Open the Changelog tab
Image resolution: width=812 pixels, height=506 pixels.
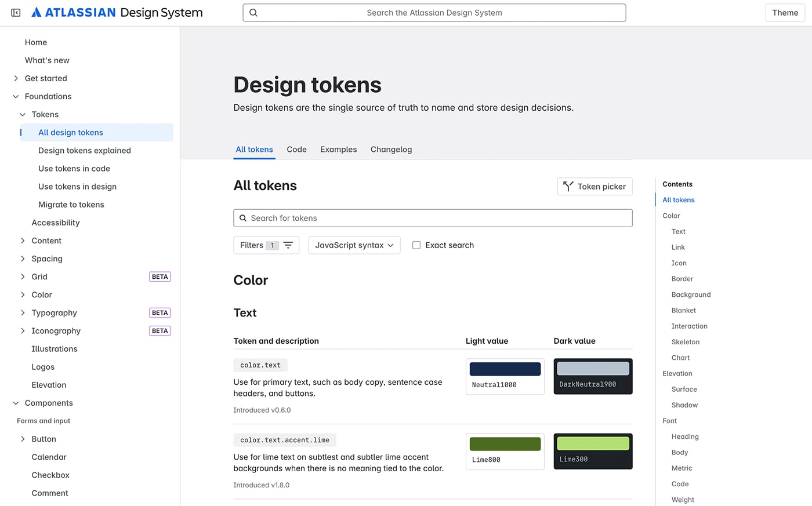coord(391,149)
